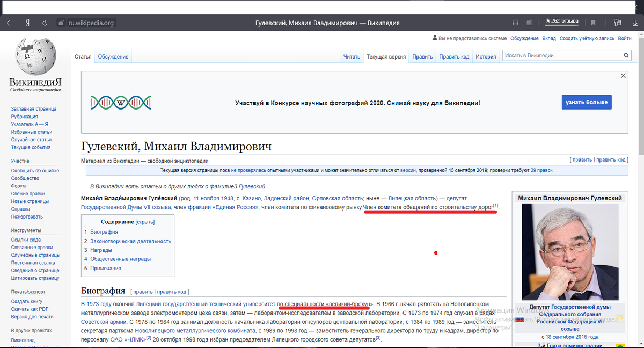The width and height of the screenshot is (644, 348).
Task: Open the 262 отзыва site rating
Action: coord(562,21)
